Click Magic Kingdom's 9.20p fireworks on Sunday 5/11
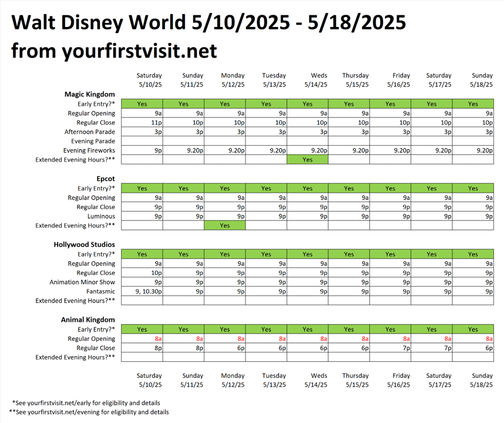The width and height of the screenshot is (504, 423). tap(183, 150)
